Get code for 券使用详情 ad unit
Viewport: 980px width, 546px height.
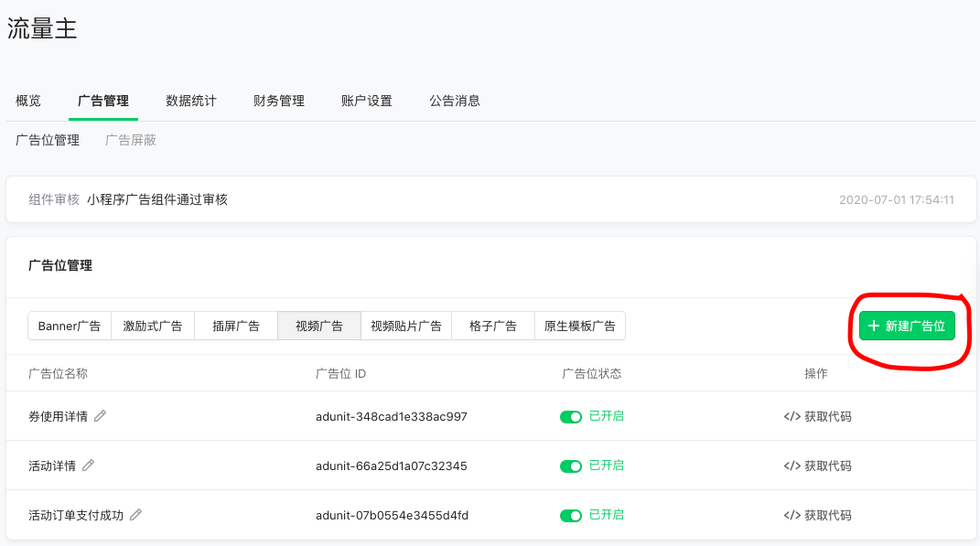[x=817, y=417]
